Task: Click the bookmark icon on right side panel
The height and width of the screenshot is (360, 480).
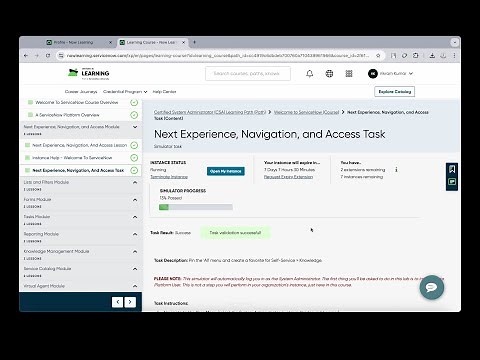Action: 452,169
